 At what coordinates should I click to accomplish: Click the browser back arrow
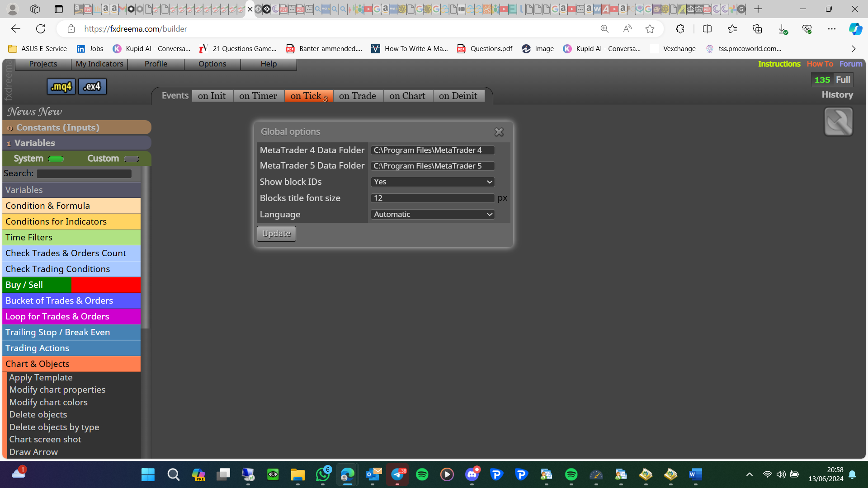click(x=16, y=29)
